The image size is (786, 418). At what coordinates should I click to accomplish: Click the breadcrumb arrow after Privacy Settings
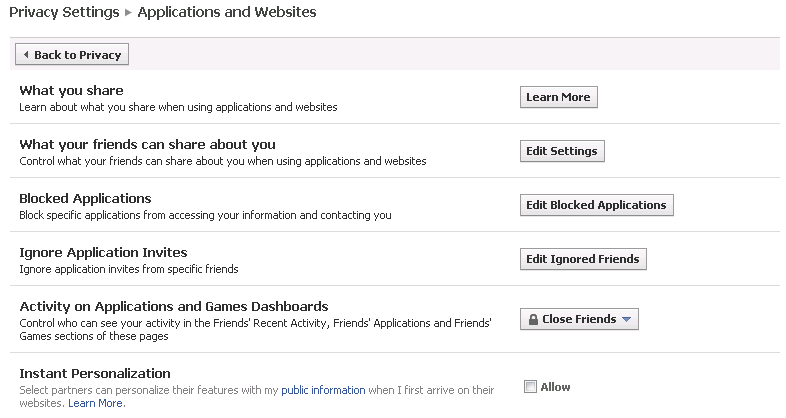click(128, 13)
